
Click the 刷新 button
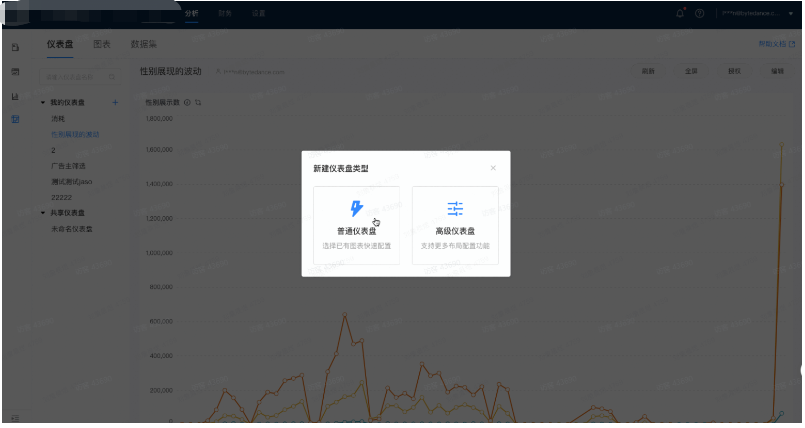[x=648, y=71]
